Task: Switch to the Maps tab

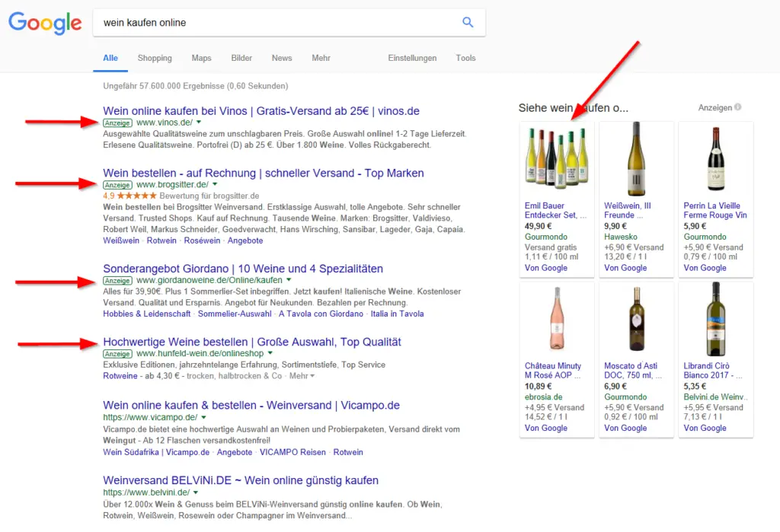Action: pos(201,58)
